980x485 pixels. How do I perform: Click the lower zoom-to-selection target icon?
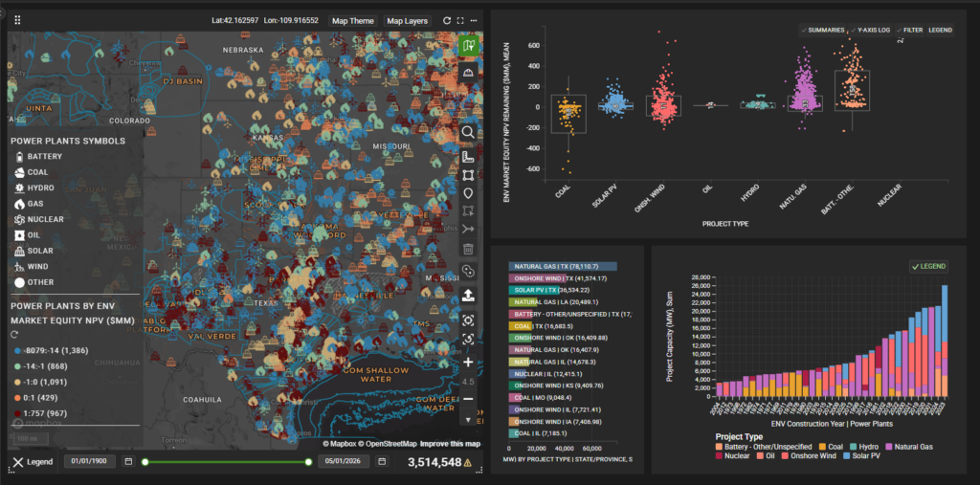(469, 340)
